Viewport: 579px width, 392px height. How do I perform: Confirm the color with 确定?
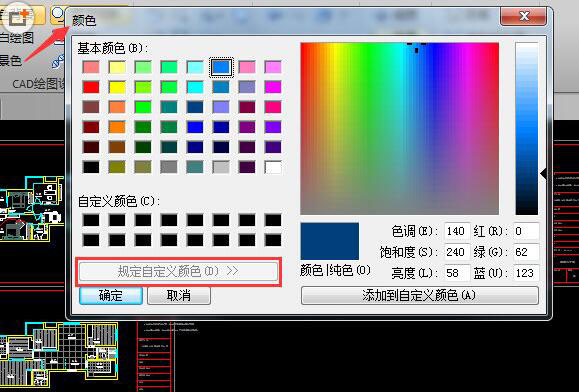111,295
